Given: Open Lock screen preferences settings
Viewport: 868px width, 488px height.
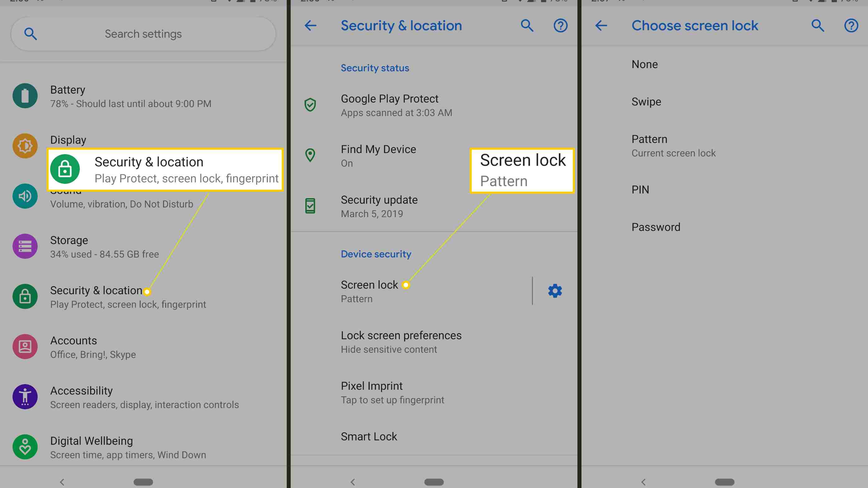Looking at the screenshot, I should click(401, 342).
